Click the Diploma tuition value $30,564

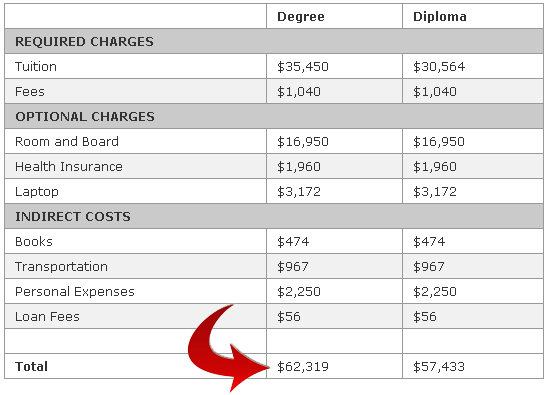coord(439,67)
